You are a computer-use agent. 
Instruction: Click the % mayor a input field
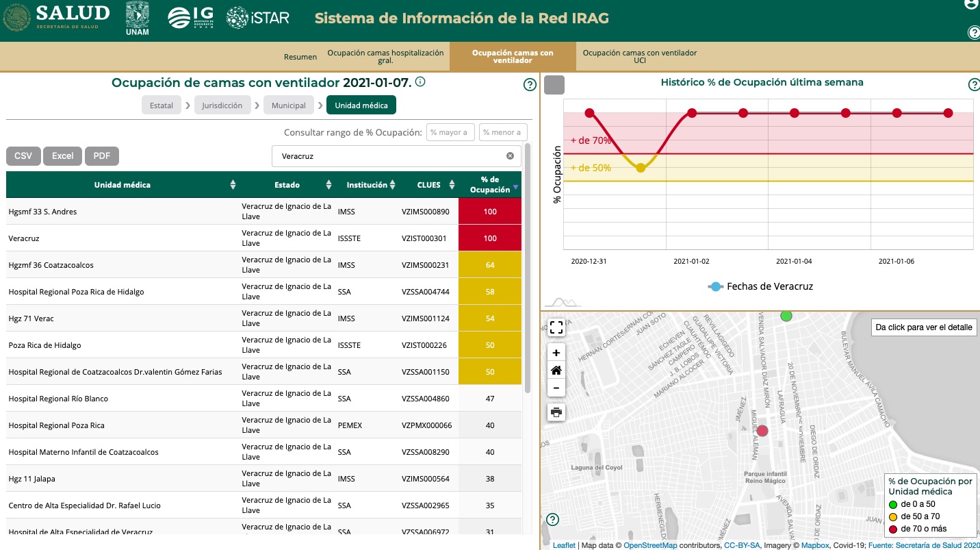pos(450,132)
